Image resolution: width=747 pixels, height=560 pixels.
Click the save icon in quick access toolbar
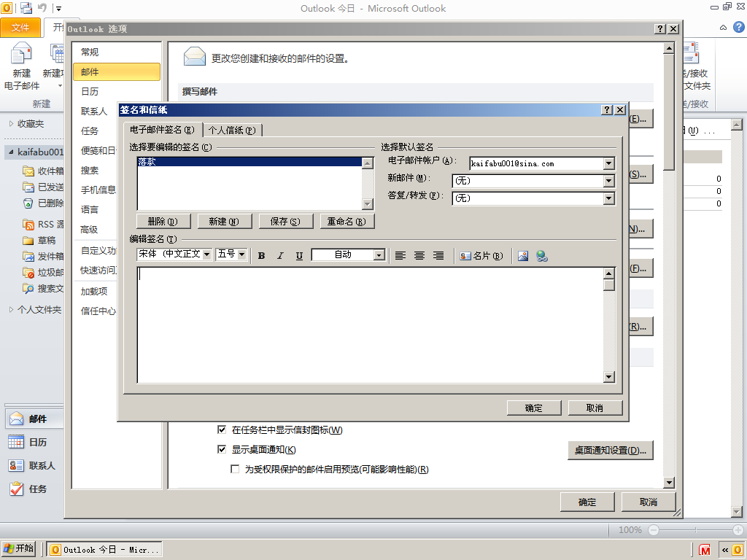[26, 8]
